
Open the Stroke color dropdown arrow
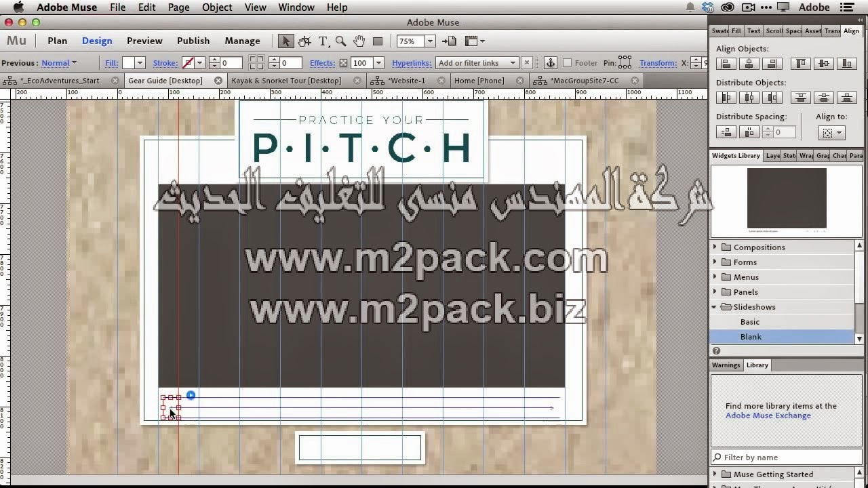(199, 63)
